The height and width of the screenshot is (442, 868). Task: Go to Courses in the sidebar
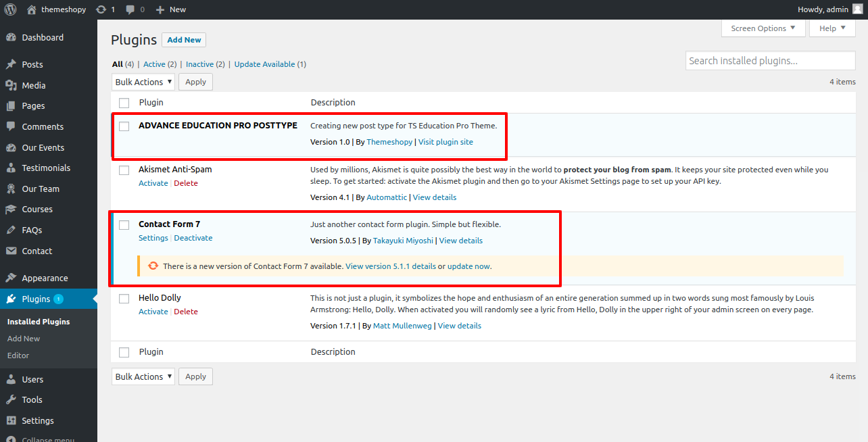[x=37, y=210]
